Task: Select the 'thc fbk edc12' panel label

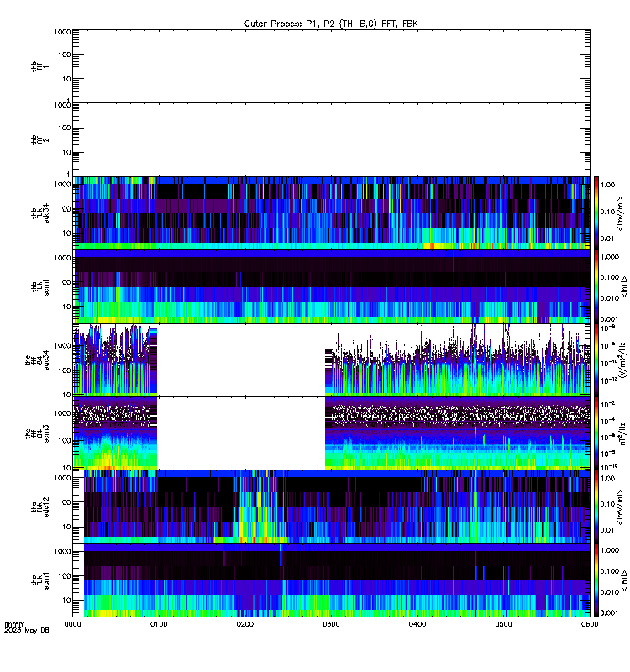Action: 39,507
